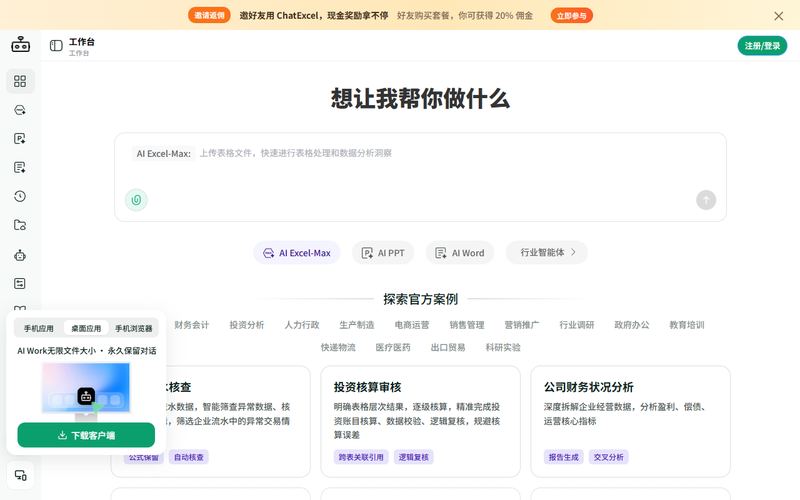Select the 生产制造 case category
Image resolution: width=800 pixels, height=500 pixels.
[357, 325]
